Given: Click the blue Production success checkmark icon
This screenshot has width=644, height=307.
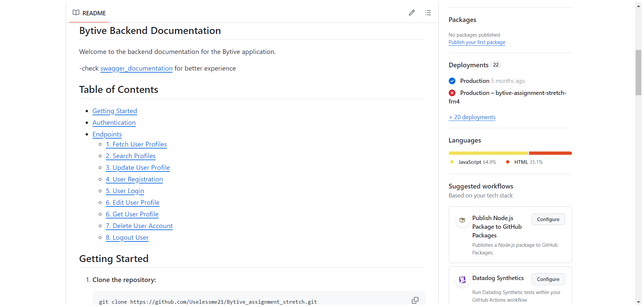Looking at the screenshot, I should 452,81.
